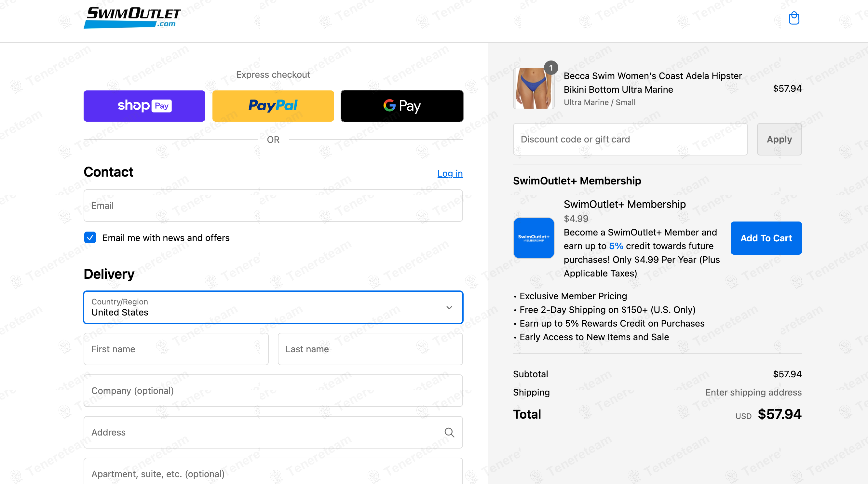Focus the Discount code or gift card field

coord(630,139)
